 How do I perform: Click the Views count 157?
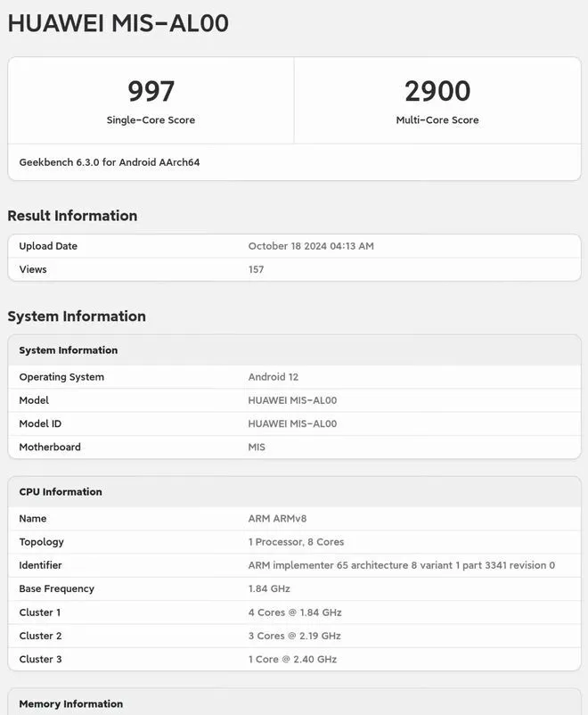tap(256, 269)
